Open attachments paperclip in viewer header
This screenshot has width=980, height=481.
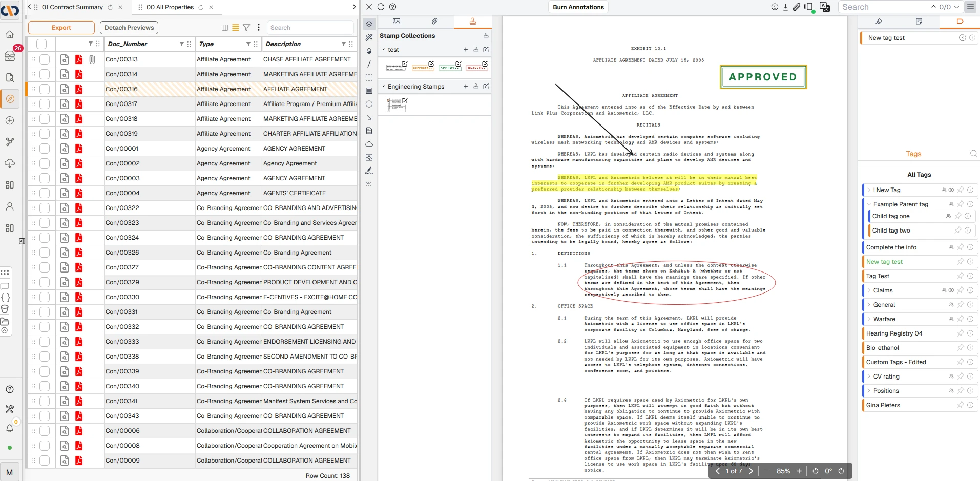pos(796,7)
